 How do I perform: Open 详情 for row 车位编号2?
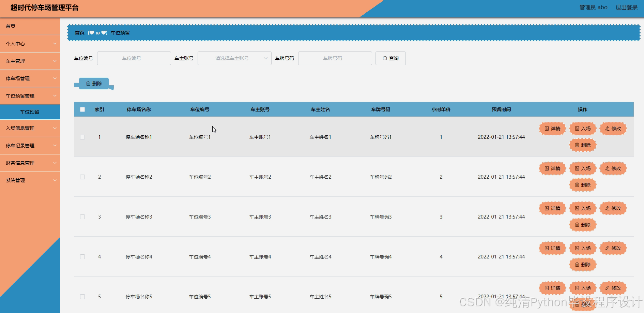point(552,168)
